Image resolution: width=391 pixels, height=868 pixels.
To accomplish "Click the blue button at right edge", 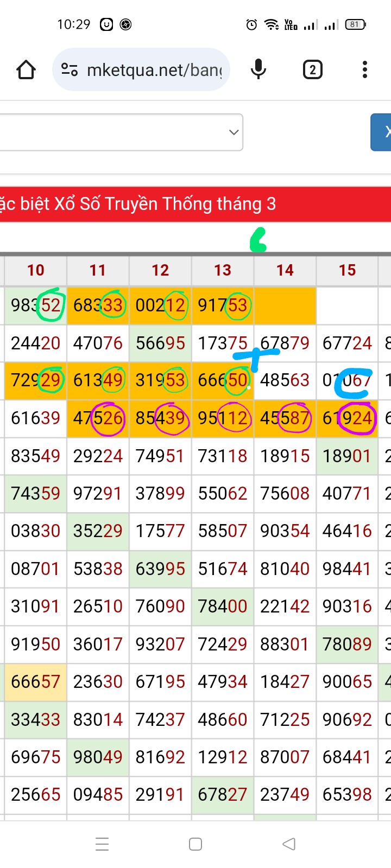I will click(x=381, y=132).
